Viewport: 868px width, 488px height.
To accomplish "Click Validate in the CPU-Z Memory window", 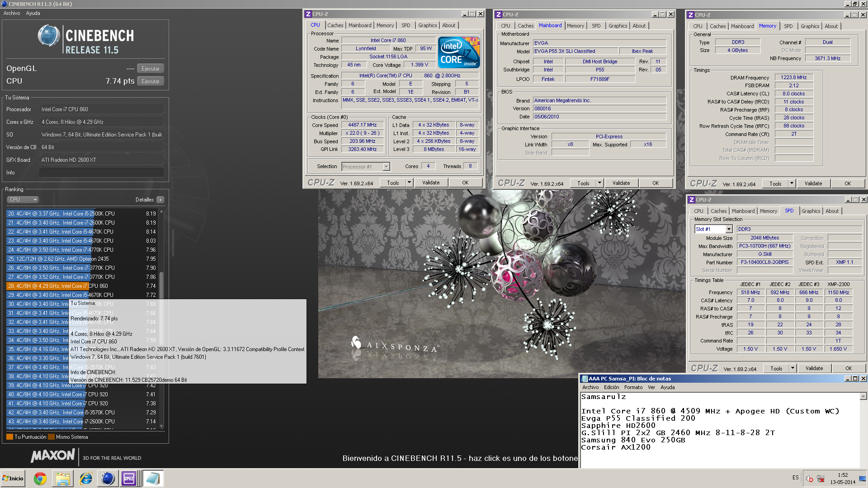I will [x=813, y=183].
